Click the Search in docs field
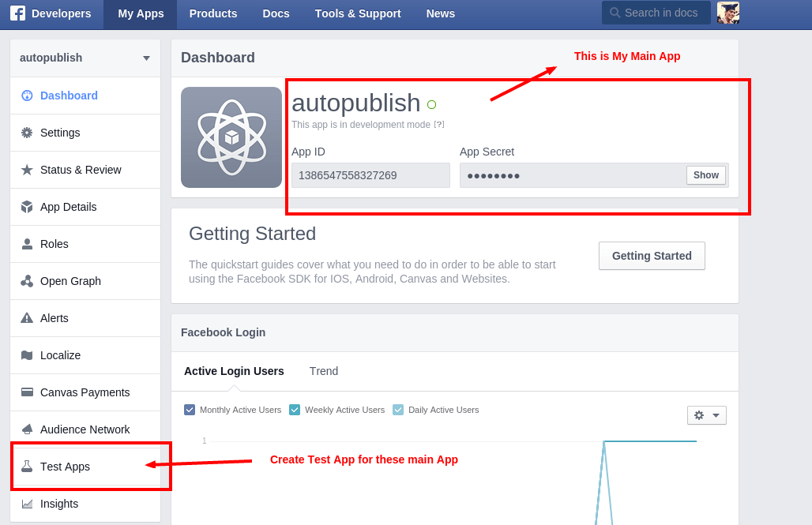This screenshot has height=525, width=812. 656,13
